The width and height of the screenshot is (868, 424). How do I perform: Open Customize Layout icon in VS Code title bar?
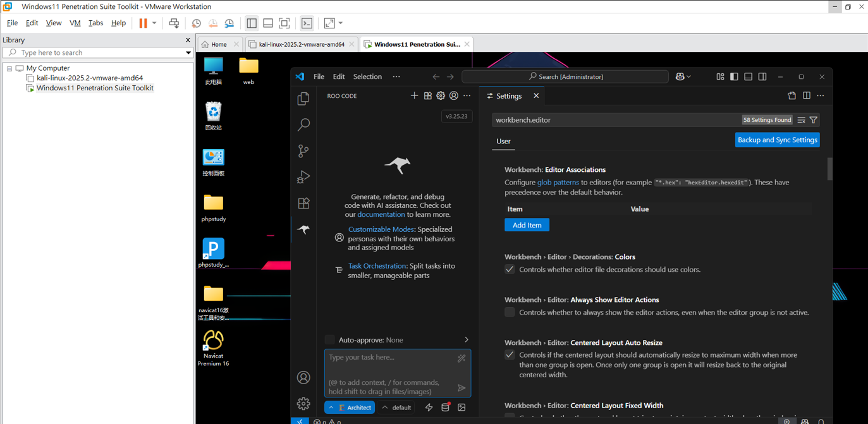coord(720,76)
